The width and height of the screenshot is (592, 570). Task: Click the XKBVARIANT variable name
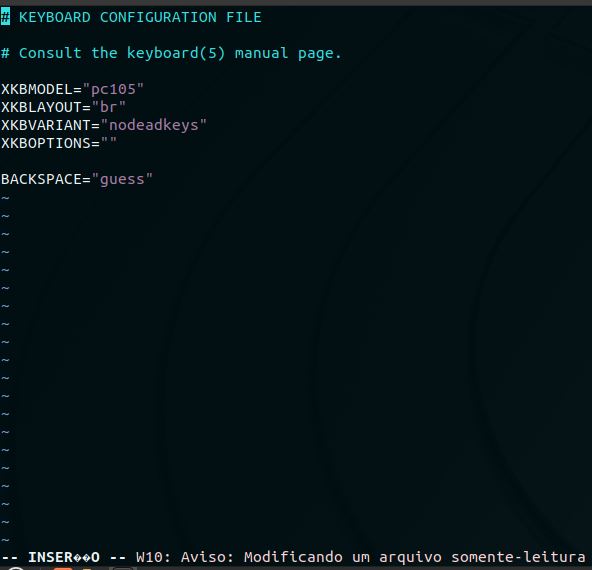click(46, 125)
